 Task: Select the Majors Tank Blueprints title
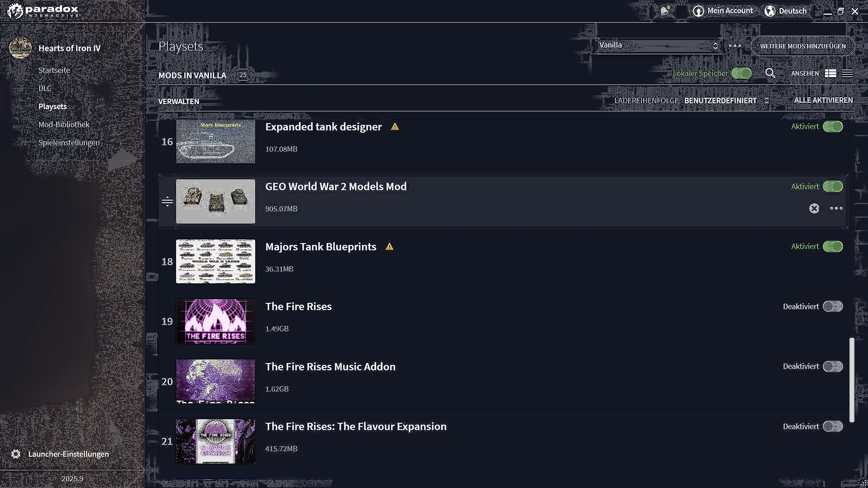(x=321, y=247)
